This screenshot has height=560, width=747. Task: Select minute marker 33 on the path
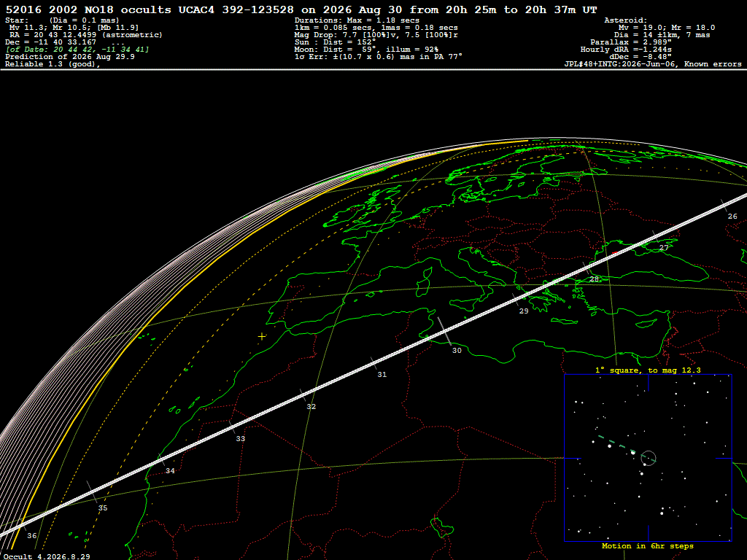[241, 438]
